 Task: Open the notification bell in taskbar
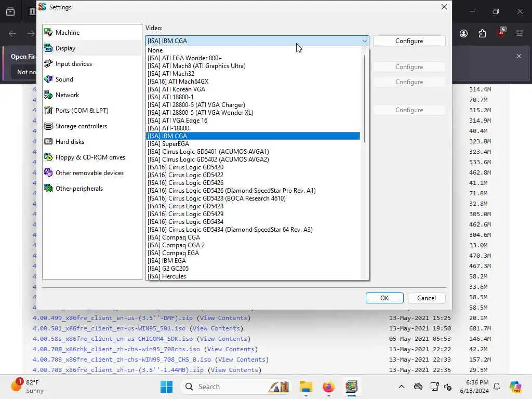(x=497, y=387)
